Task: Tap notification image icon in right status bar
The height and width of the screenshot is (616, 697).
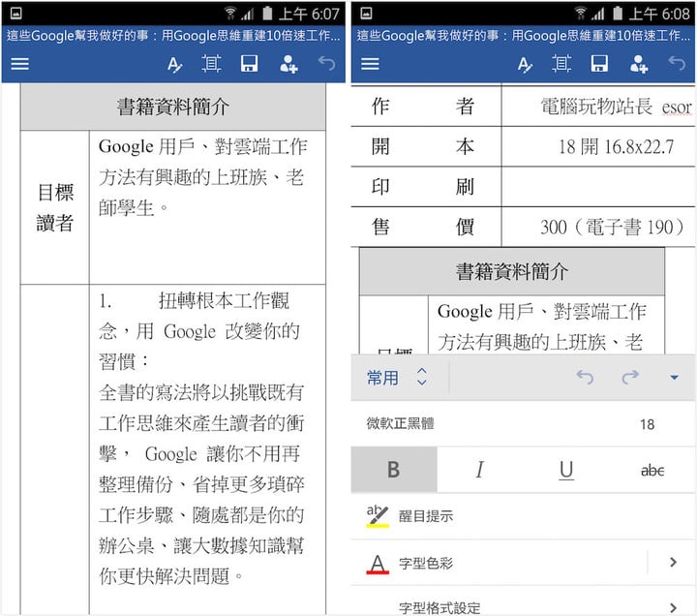Action: (x=366, y=14)
